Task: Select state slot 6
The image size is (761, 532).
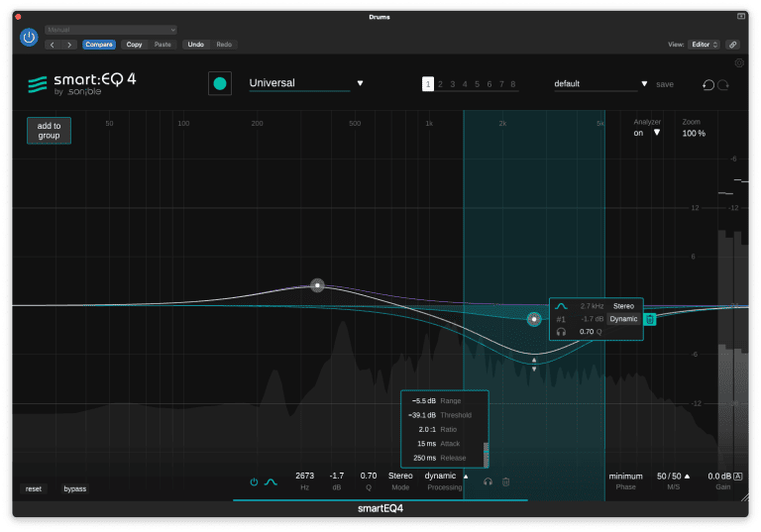Action: click(x=489, y=84)
